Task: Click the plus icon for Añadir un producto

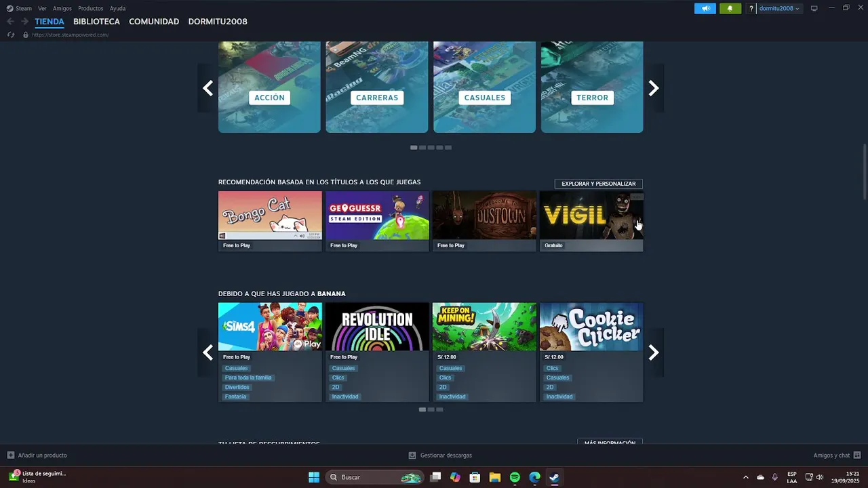Action: [x=11, y=455]
